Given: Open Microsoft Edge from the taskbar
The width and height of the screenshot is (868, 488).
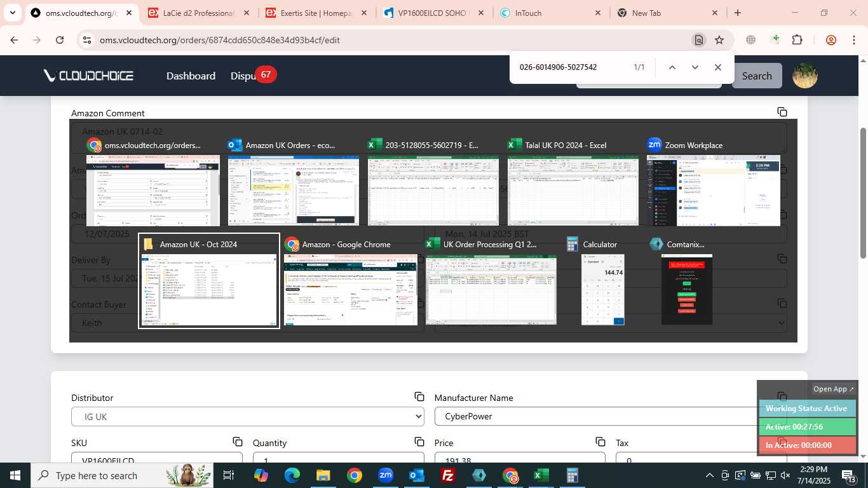Looking at the screenshot, I should click(x=292, y=475).
